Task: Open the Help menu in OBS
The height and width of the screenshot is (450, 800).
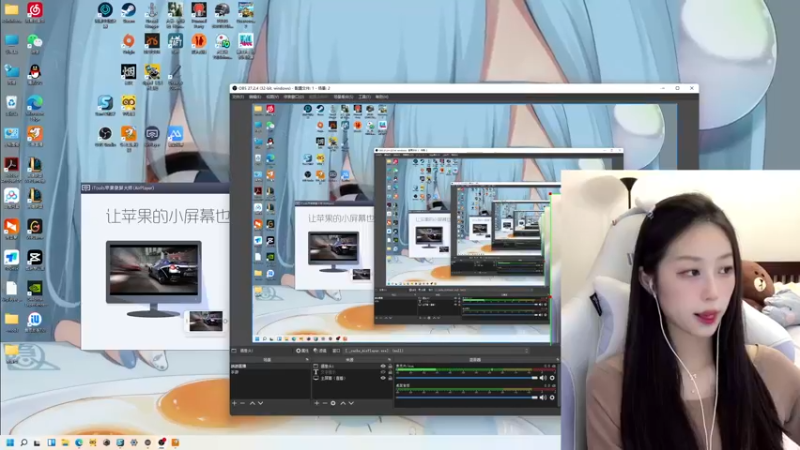Action: pyautogui.click(x=382, y=97)
